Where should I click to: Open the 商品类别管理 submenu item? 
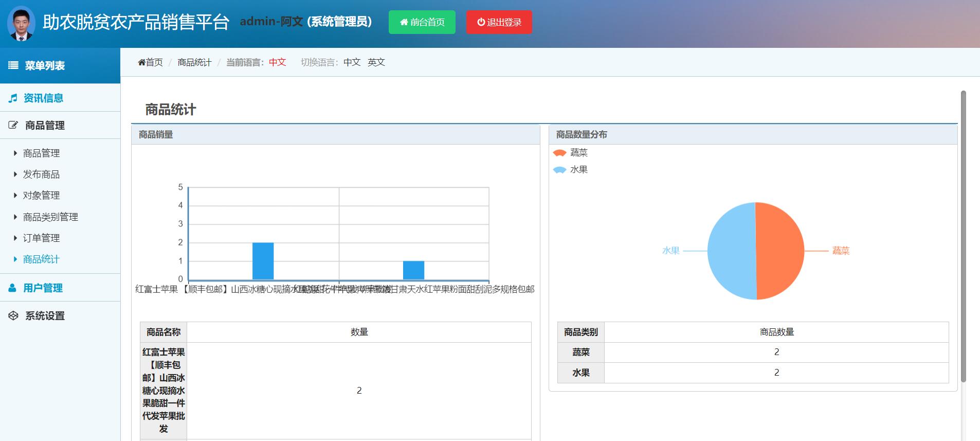50,217
